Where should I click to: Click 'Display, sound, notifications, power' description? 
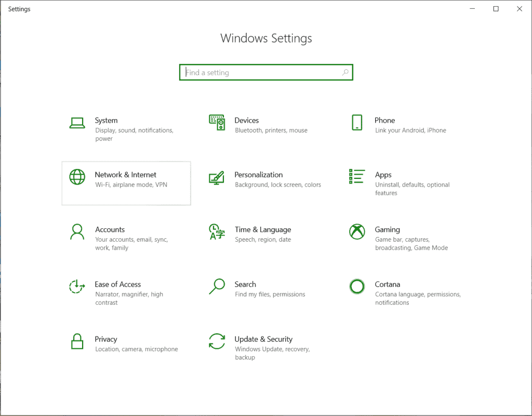point(135,135)
